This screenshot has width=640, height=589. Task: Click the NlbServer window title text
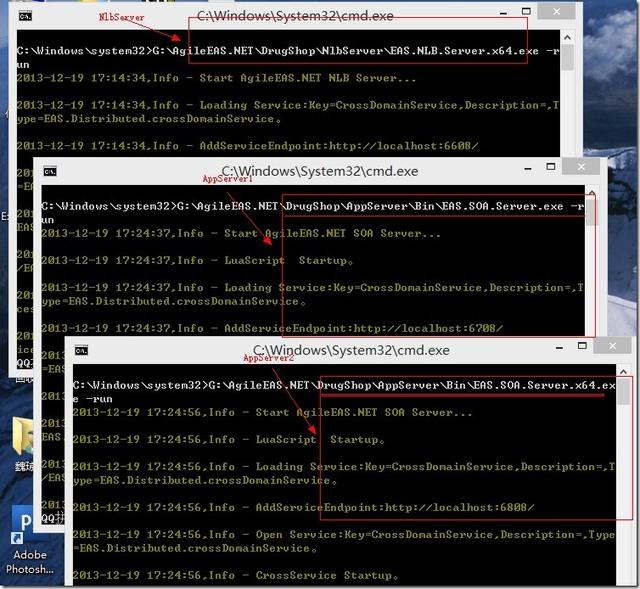pos(295,16)
